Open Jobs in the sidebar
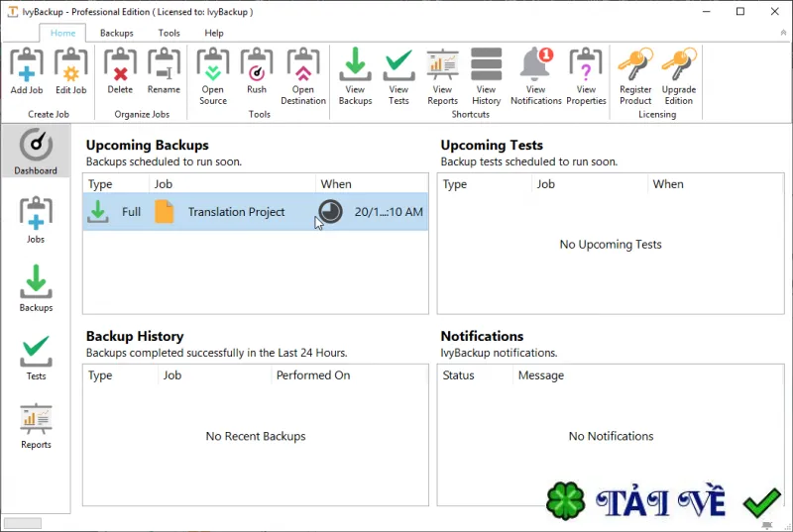 36,220
